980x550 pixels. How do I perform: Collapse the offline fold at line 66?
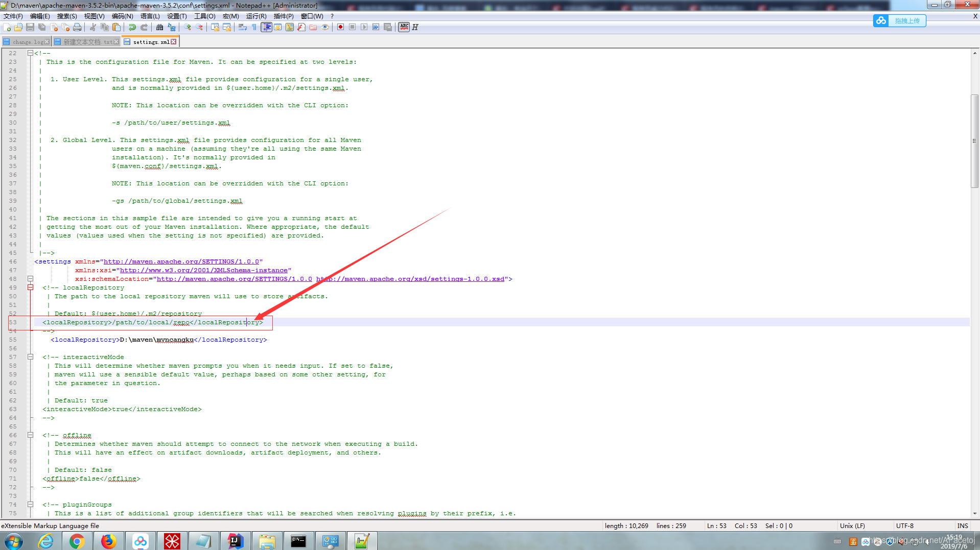point(30,435)
